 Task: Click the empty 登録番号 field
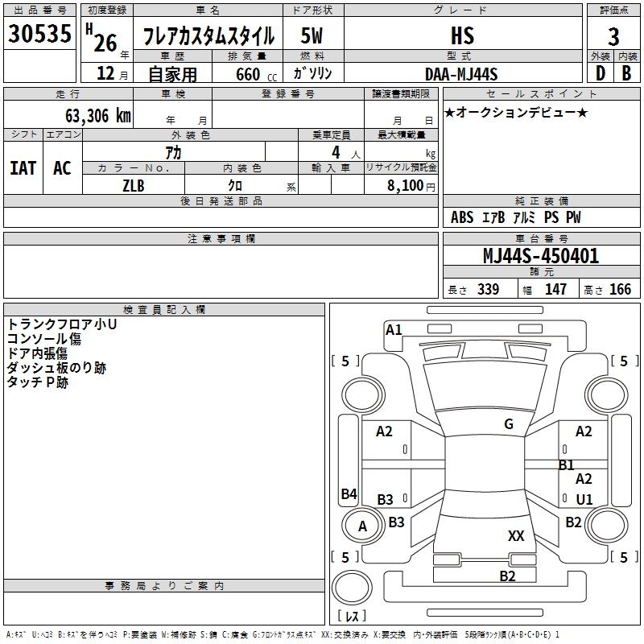[288, 114]
